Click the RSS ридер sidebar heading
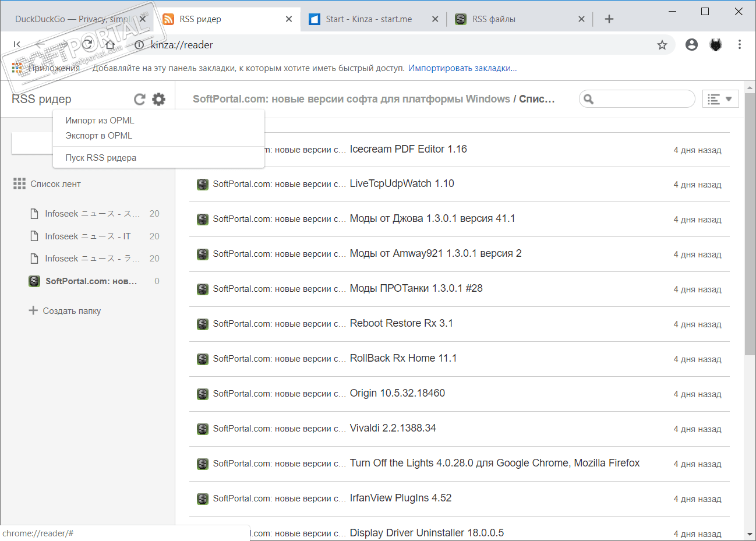The image size is (756, 541). (x=41, y=99)
